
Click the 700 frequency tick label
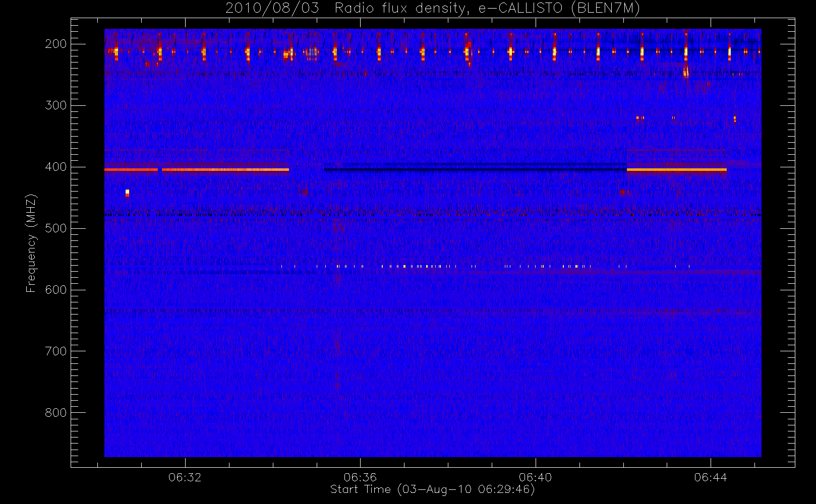click(x=56, y=351)
